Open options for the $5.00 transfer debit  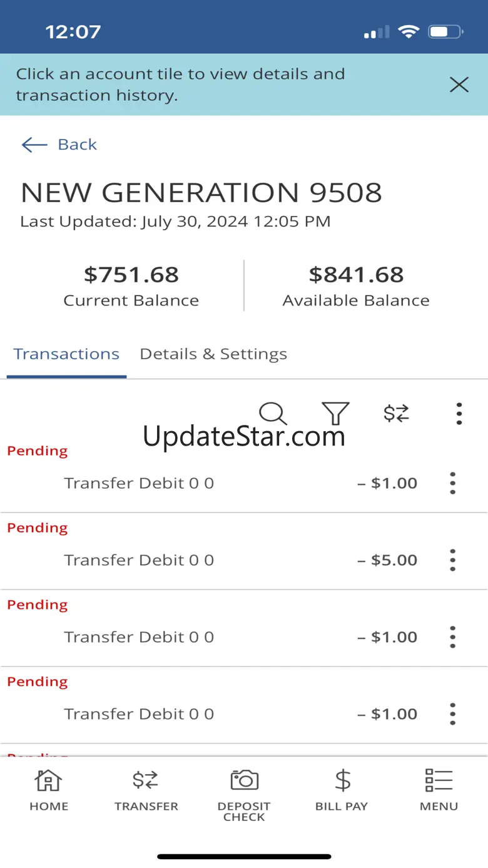pyautogui.click(x=452, y=560)
